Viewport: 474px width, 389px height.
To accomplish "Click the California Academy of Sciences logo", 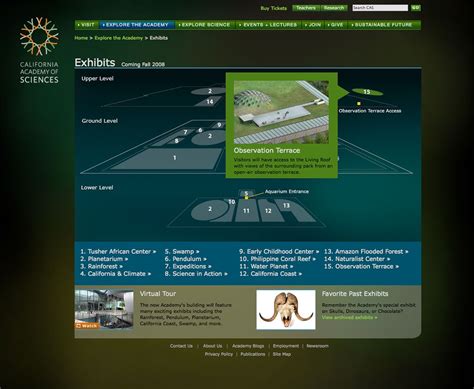I will pyautogui.click(x=39, y=50).
